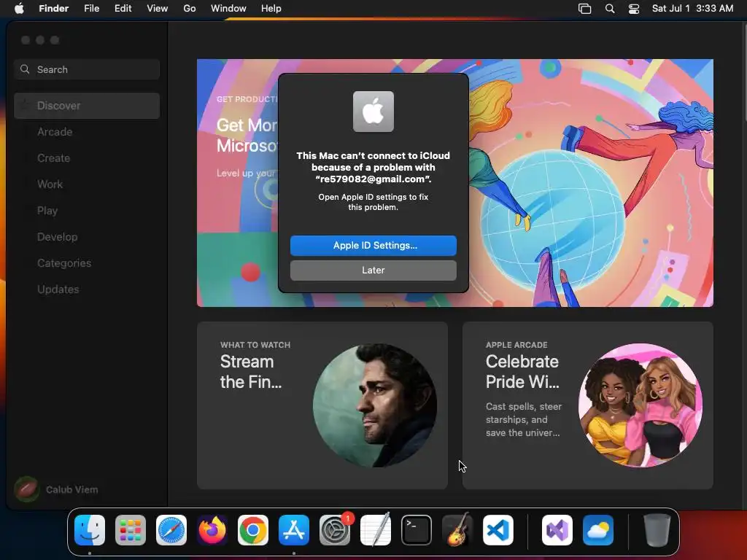Open Control Center in menu bar

[634, 9]
